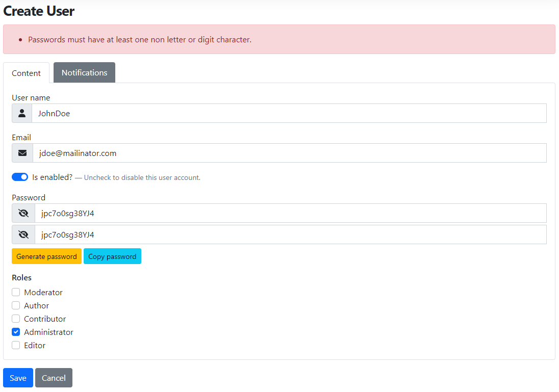The height and width of the screenshot is (392, 559).
Task: Click the Email field label
Action: pos(21,137)
